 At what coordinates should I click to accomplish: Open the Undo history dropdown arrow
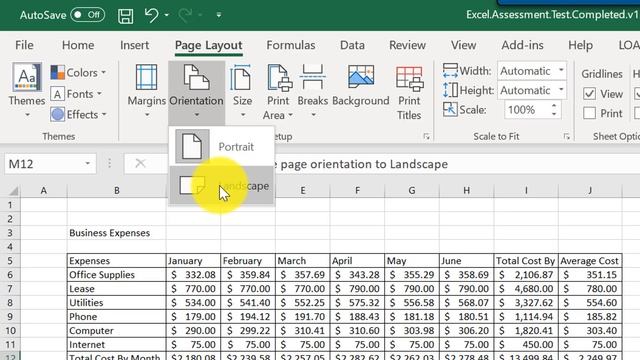coord(167,15)
